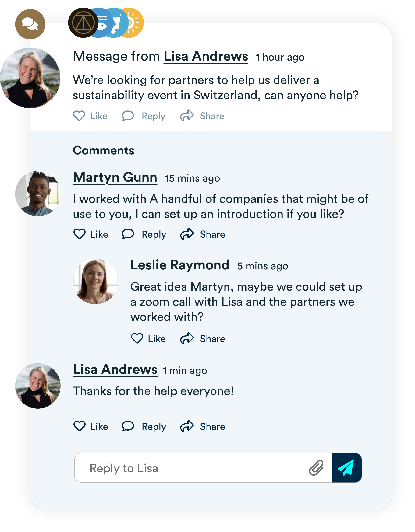Like Martyn Gunn's comment
Screen dimensions: 415x532
coord(91,234)
